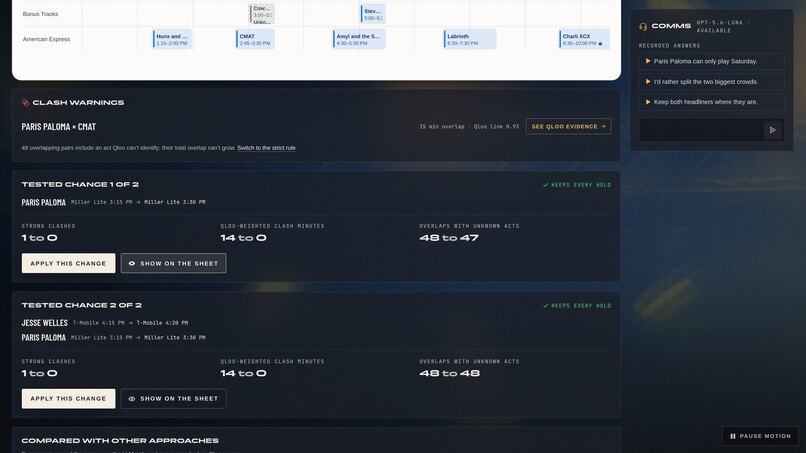Click the 'Compared with other approaches' heading

(120, 441)
